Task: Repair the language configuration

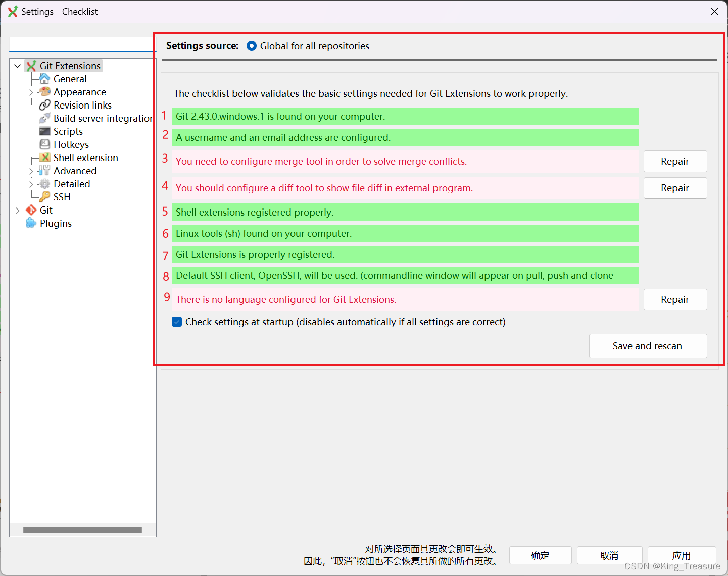Action: 675,299
